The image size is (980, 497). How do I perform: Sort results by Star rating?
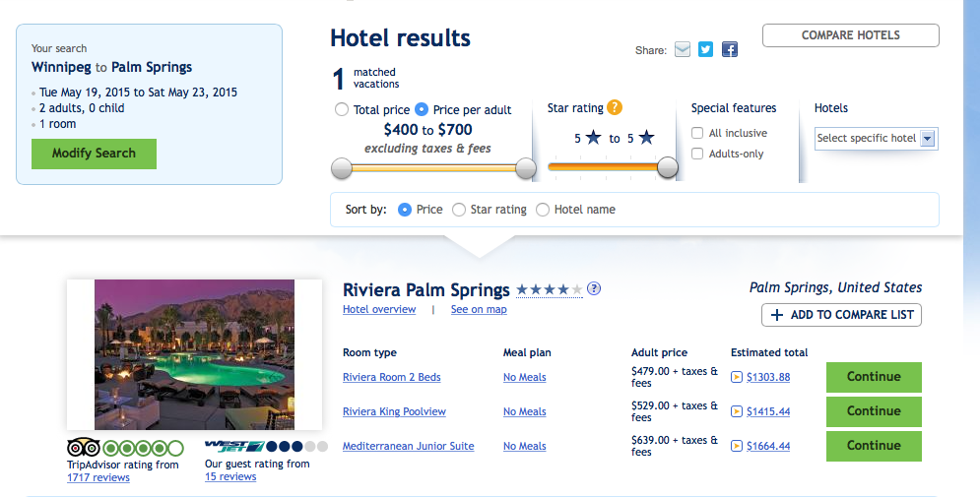[459, 210]
